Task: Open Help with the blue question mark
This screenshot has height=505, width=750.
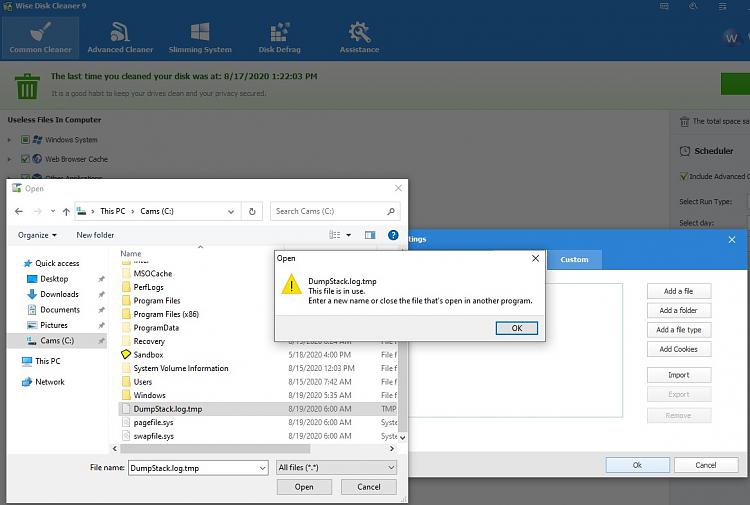Action: coord(393,235)
